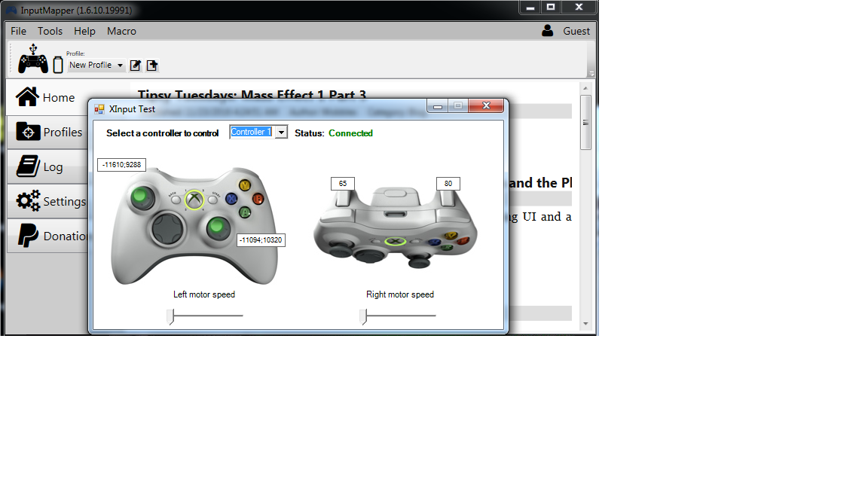Minimize the XInput Test window
Viewport: 868px width, 488px height.
(x=437, y=106)
